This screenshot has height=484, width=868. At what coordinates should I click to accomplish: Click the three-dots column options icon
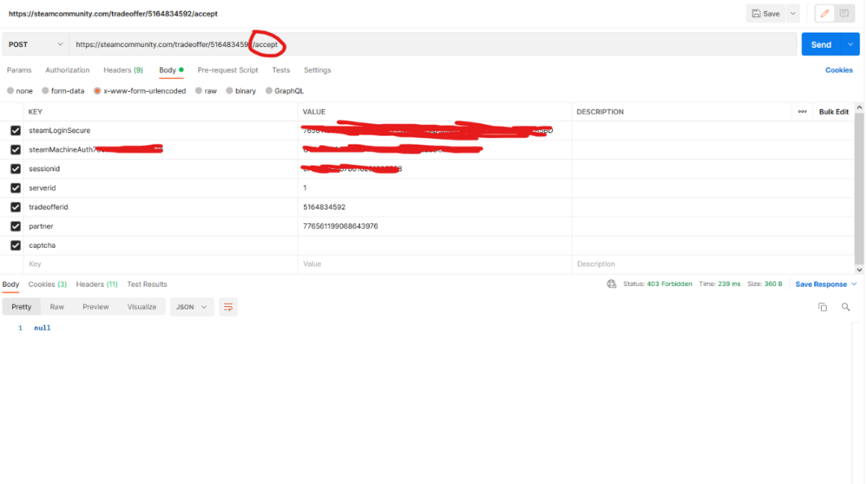point(802,112)
